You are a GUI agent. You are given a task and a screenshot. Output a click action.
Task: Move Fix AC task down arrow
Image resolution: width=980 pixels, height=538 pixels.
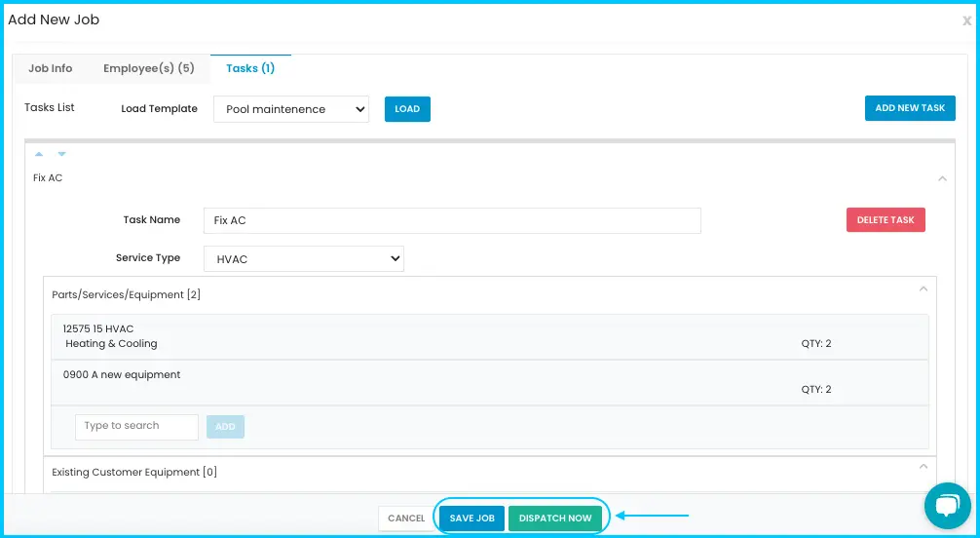pyautogui.click(x=62, y=154)
